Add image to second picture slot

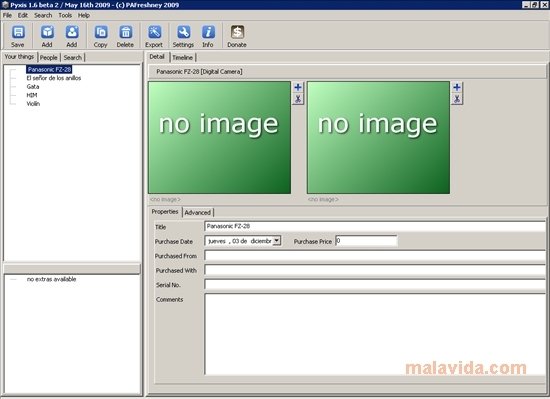pos(457,87)
